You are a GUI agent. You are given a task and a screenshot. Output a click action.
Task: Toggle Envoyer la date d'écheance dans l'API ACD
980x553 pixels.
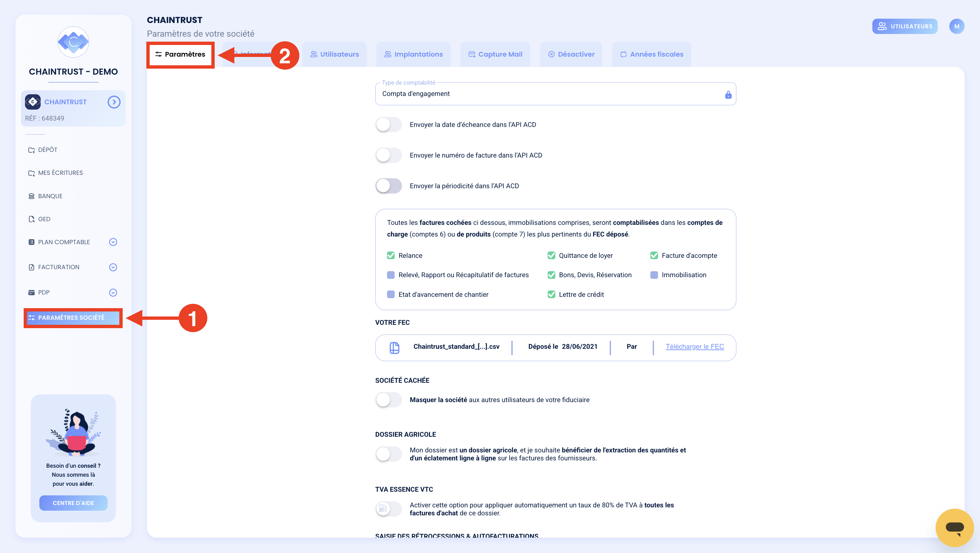click(x=388, y=125)
